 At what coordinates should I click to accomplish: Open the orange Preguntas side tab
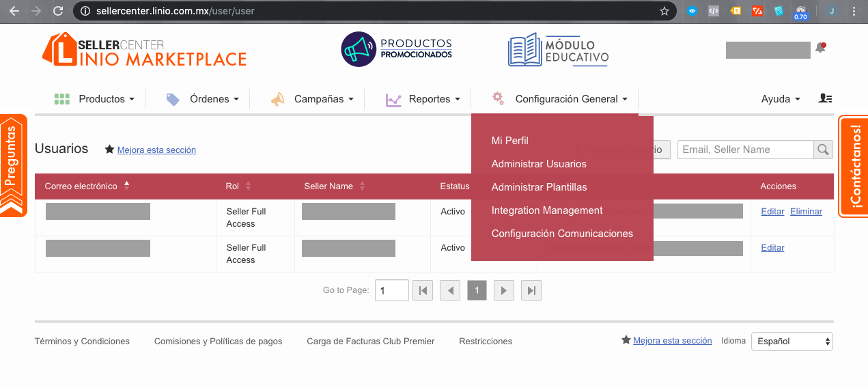[x=13, y=165]
